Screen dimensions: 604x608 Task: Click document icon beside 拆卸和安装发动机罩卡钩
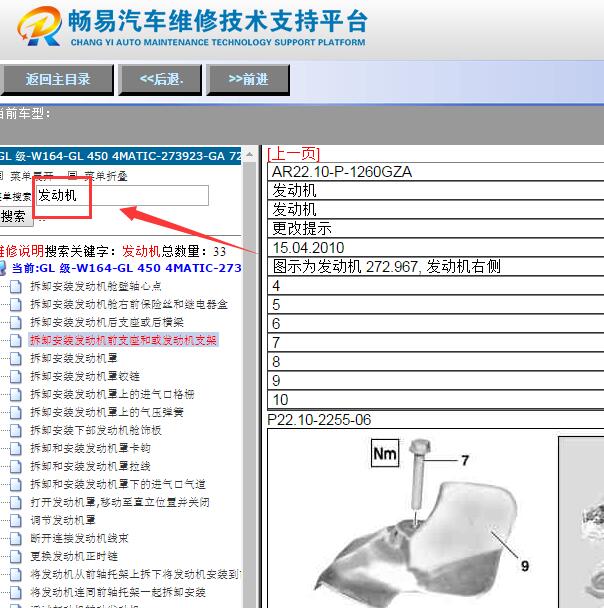click(x=16, y=448)
